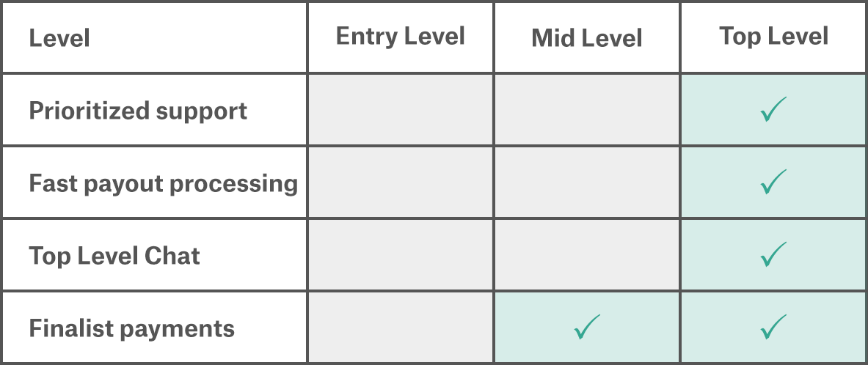Screen dimensions: 868x365
Task: Click the Prioritized support Top Level checkmark
Action: click(x=773, y=110)
